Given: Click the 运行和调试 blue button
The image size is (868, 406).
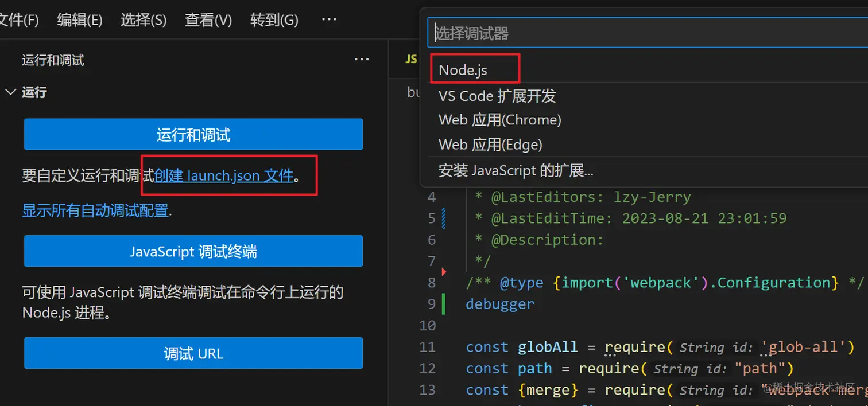Looking at the screenshot, I should [x=193, y=135].
